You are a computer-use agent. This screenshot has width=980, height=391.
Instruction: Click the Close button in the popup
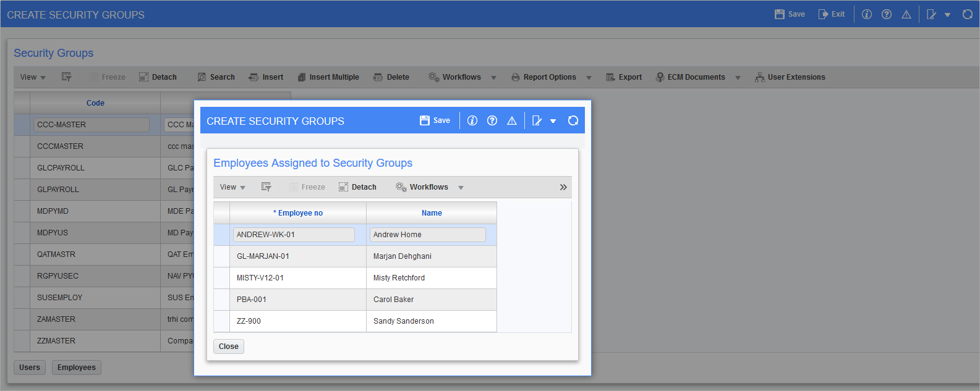coord(229,347)
